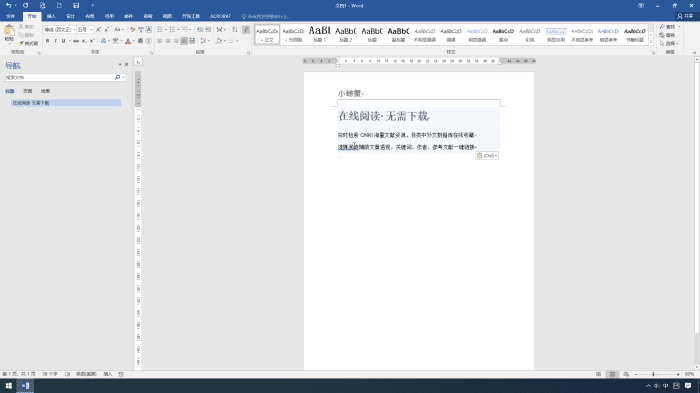Click the New document icon in quick access
The height and width of the screenshot is (393, 700).
(59, 5)
